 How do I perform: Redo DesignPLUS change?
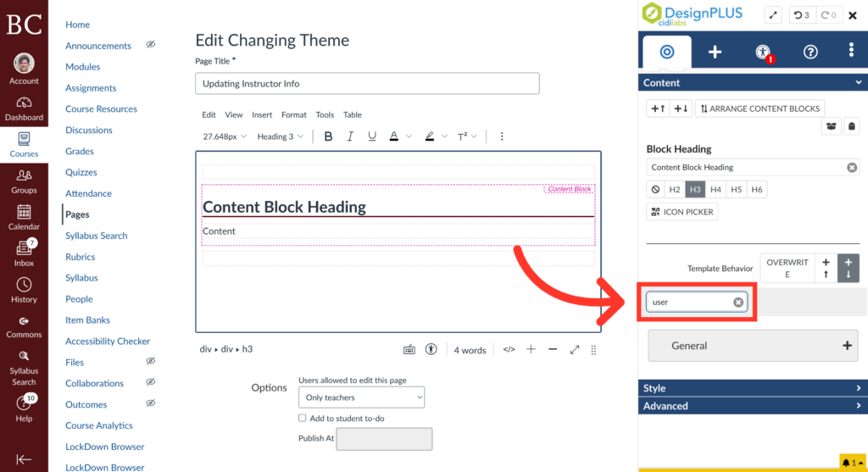click(x=829, y=15)
